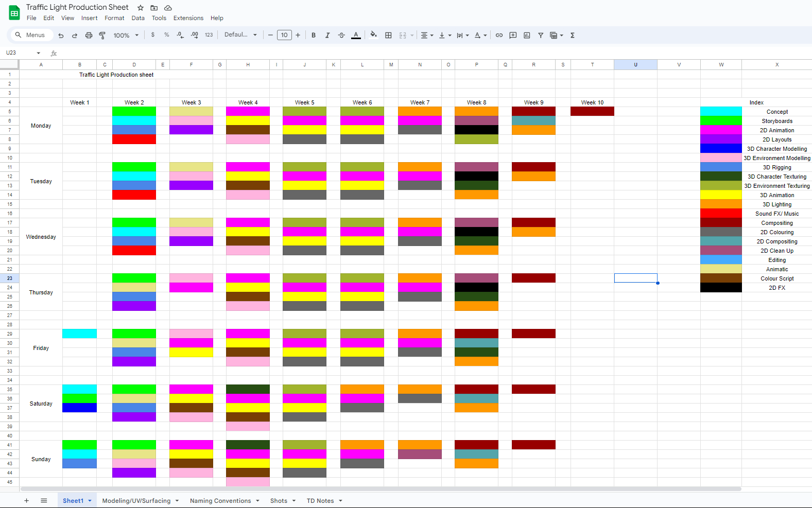The image size is (812, 508).
Task: Open the more number formats menu
Action: 209,35
